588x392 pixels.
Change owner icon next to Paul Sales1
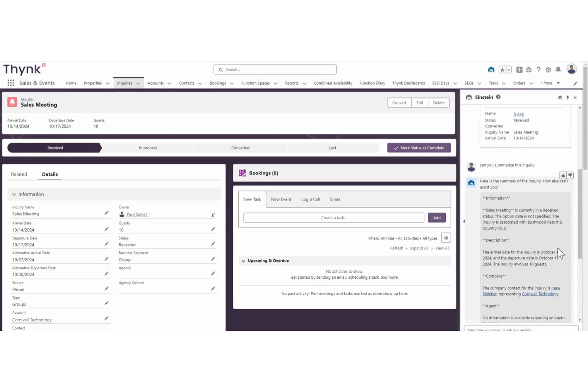click(213, 214)
